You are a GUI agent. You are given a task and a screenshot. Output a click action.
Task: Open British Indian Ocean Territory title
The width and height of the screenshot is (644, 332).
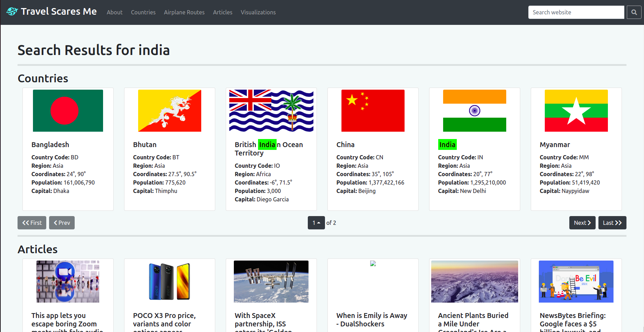pyautogui.click(x=269, y=149)
